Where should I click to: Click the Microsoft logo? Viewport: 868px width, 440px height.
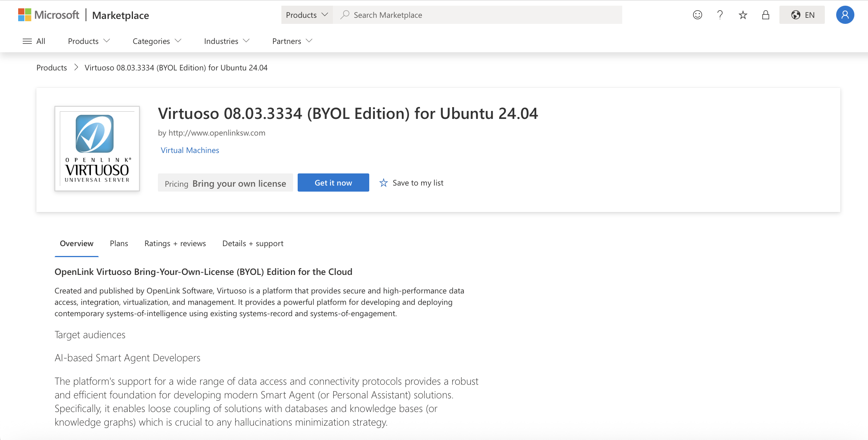[48, 15]
